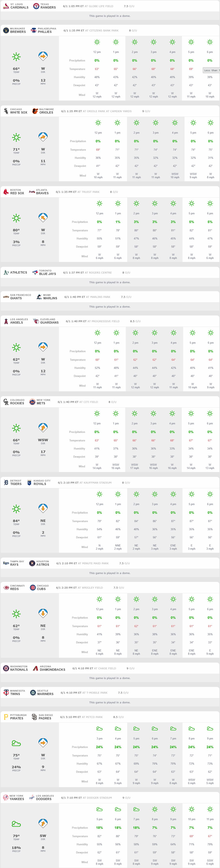Screen dimensions: 220x868
Task: Click the Chicago Cubs team name
Action: point(42,589)
